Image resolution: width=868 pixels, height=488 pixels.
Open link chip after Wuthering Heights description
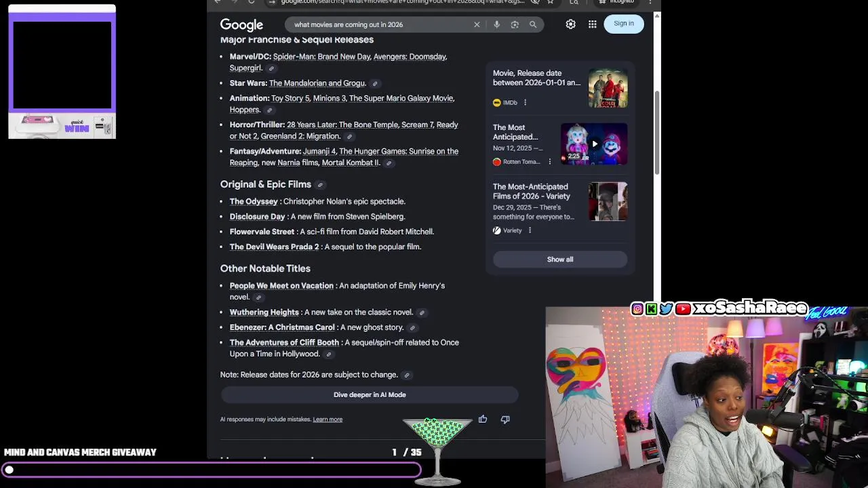422,313
